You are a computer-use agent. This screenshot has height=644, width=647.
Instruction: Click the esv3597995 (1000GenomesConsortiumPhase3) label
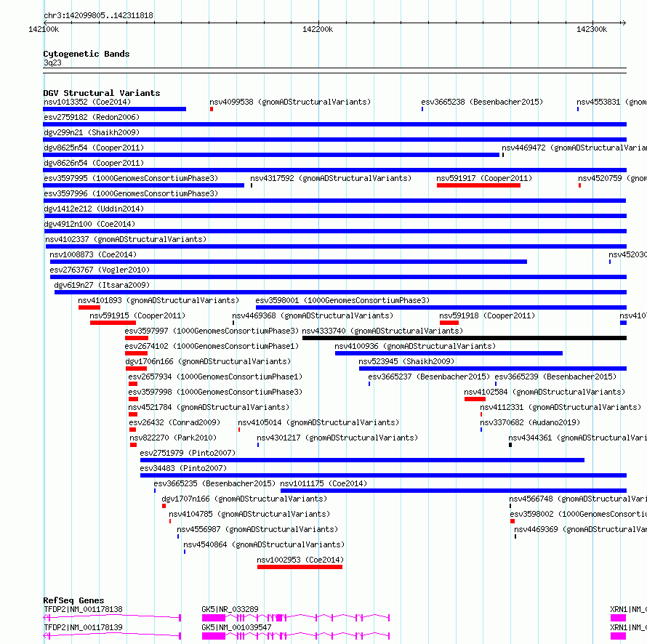pyautogui.click(x=131, y=178)
